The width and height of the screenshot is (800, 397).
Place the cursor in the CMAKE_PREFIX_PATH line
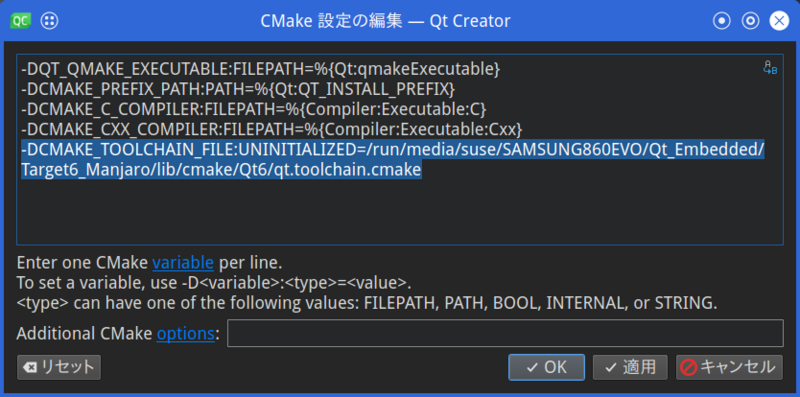coord(237,89)
